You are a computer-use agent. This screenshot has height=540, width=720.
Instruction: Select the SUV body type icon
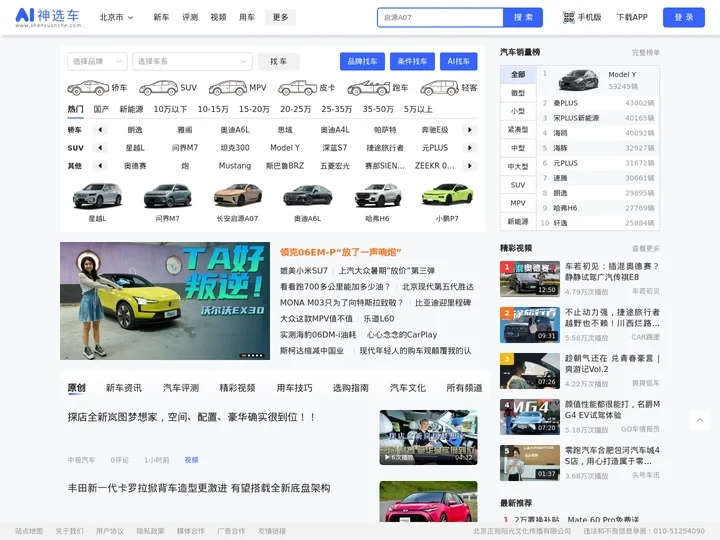click(x=158, y=88)
